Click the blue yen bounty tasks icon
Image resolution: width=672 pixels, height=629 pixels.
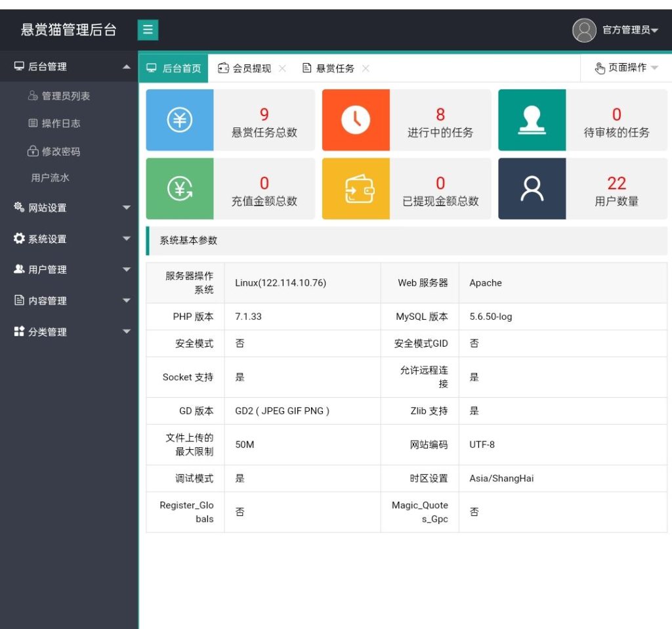pos(180,120)
